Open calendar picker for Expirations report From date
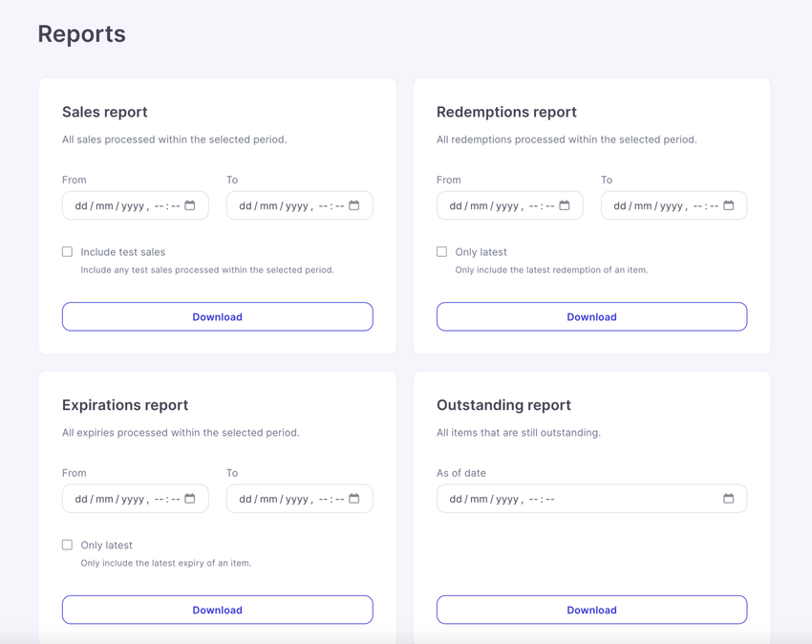Screen dimensions: 812x644 tap(190, 499)
